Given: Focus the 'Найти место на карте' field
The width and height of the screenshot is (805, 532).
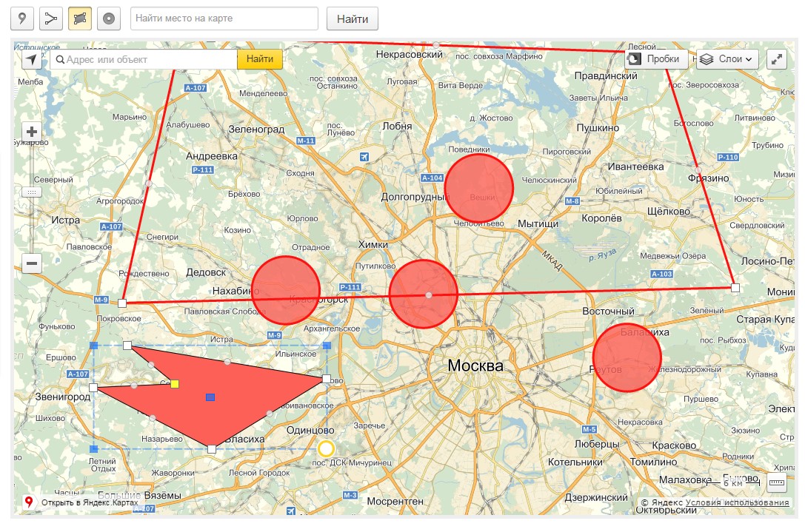Looking at the screenshot, I should pyautogui.click(x=224, y=18).
